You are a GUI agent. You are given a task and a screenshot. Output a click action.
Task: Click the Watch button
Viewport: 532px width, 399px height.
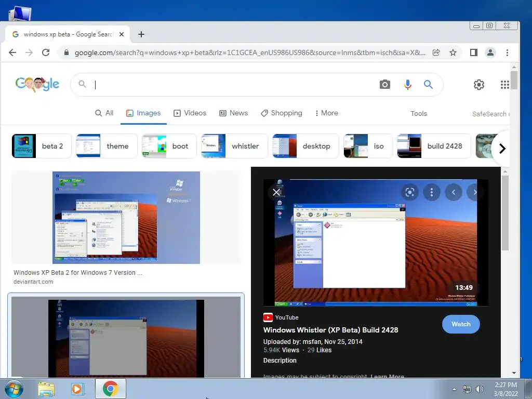(x=461, y=324)
